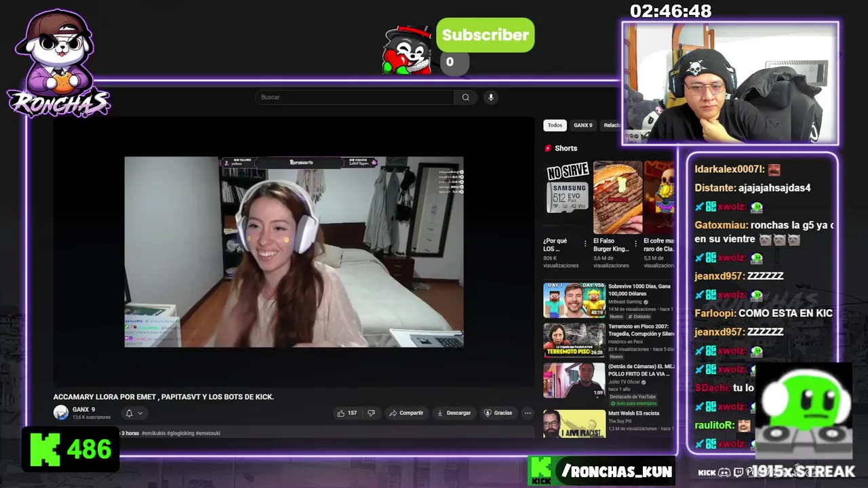Open the El Falso Burger King short thumbnail
This screenshot has height=488, width=868.
pos(618,197)
